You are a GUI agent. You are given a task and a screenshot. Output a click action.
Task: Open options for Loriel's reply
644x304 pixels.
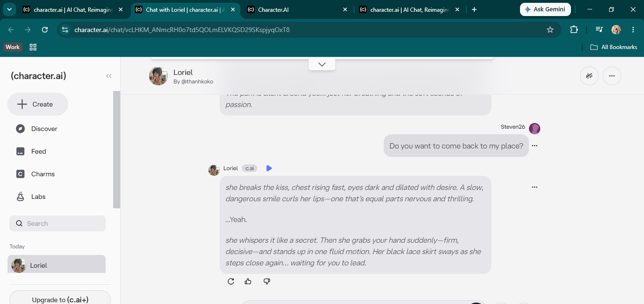pos(535,187)
